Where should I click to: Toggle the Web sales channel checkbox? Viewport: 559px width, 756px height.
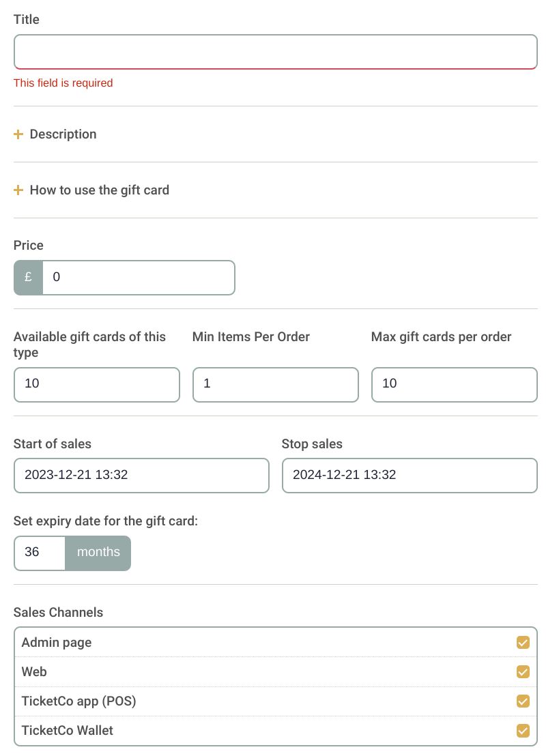point(523,672)
